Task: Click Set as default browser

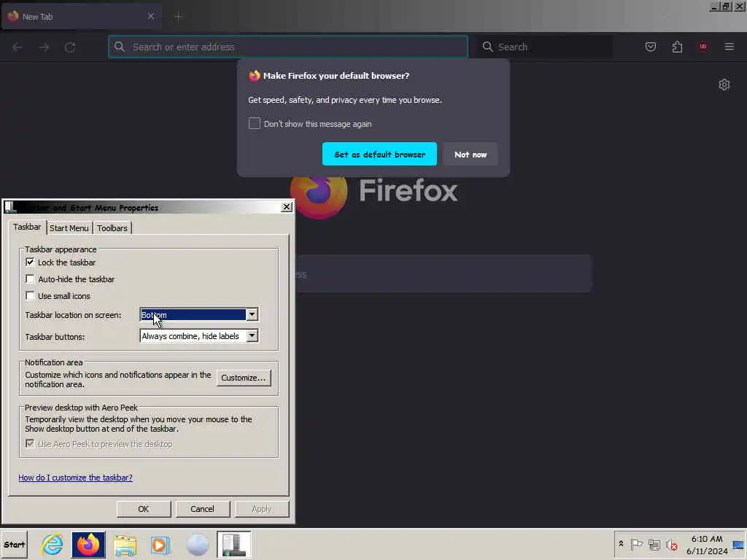Action: [379, 155]
